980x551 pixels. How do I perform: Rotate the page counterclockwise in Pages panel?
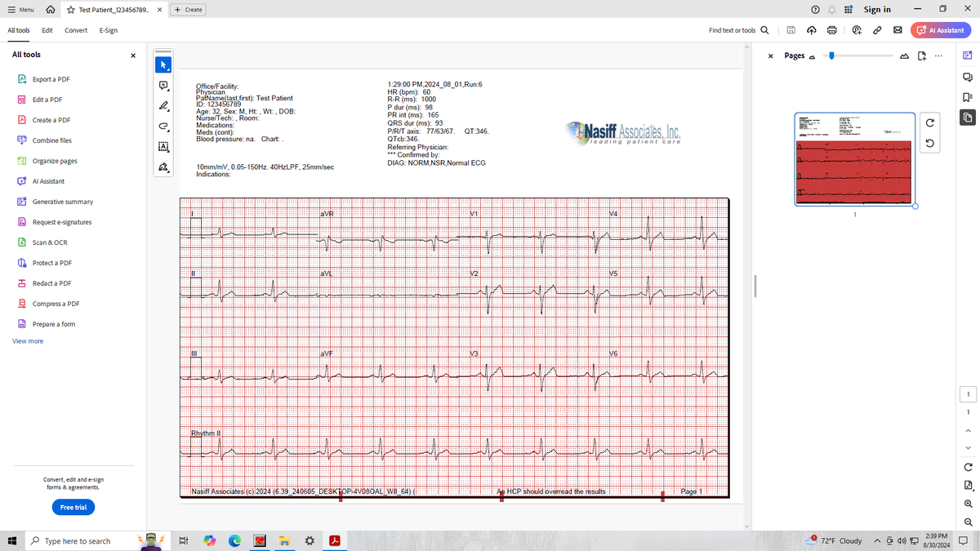click(931, 144)
